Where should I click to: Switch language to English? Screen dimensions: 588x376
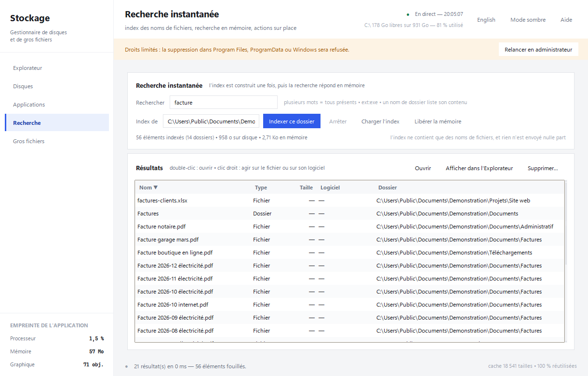pyautogui.click(x=486, y=20)
